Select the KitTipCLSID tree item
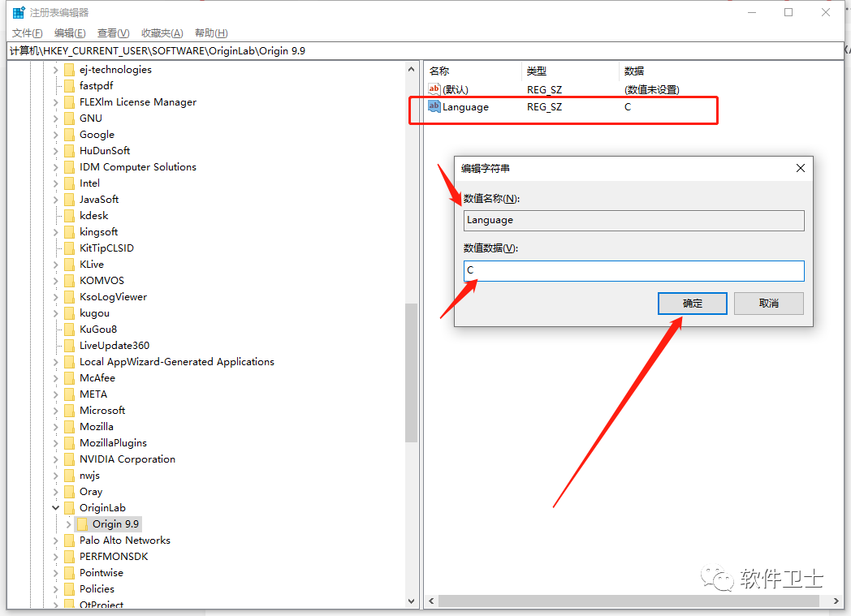 coord(106,248)
